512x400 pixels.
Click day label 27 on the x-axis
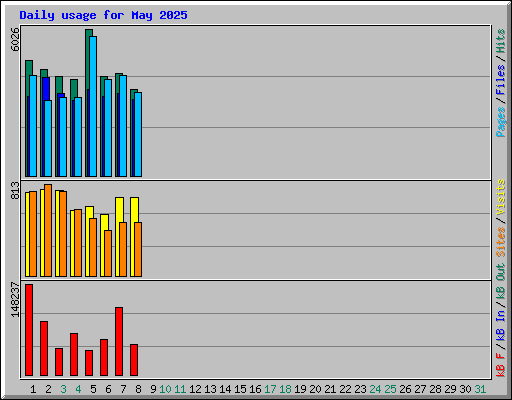420,389
